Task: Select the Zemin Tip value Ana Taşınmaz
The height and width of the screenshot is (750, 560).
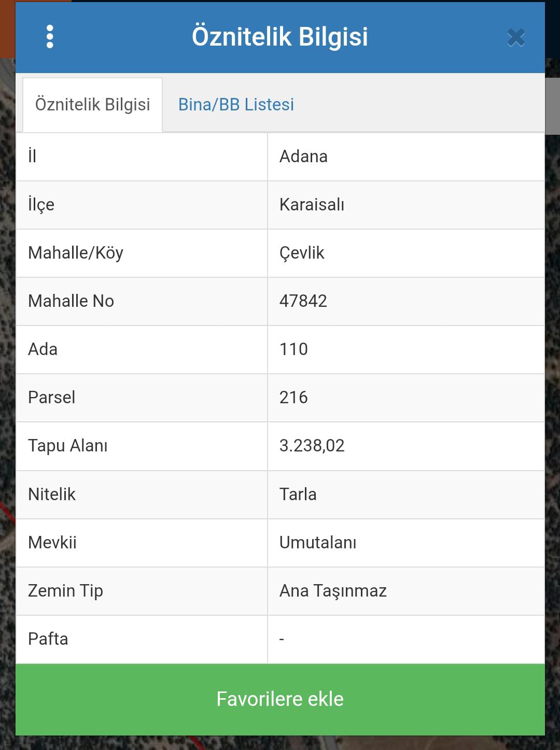Action: [333, 591]
